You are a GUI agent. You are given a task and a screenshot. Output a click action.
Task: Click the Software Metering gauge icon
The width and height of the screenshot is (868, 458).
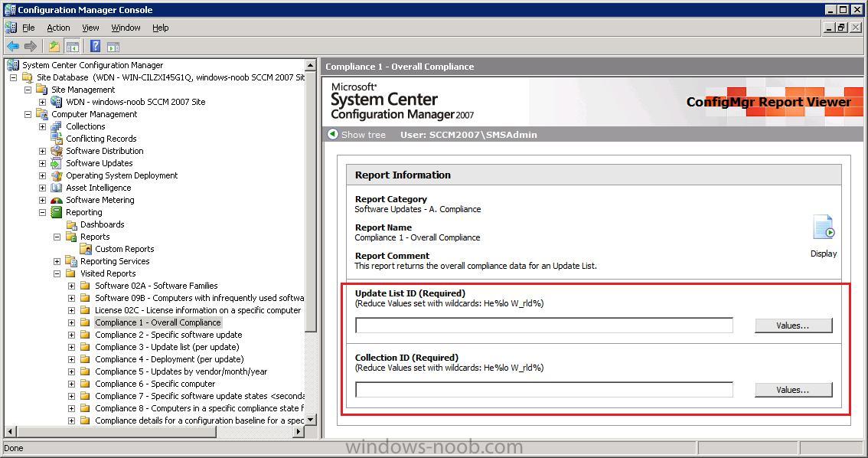[56, 200]
